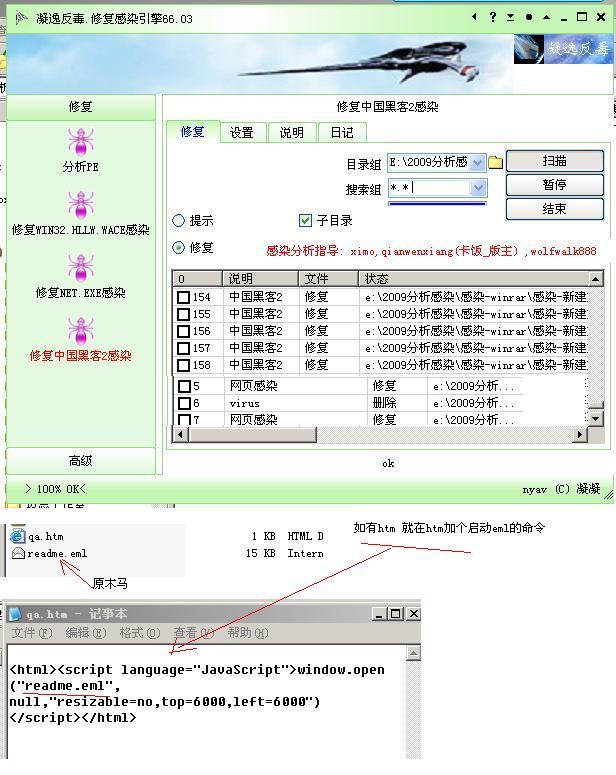Click the scroll-up arrow of results list
Viewport: 616px width, 775px height.
[596, 279]
